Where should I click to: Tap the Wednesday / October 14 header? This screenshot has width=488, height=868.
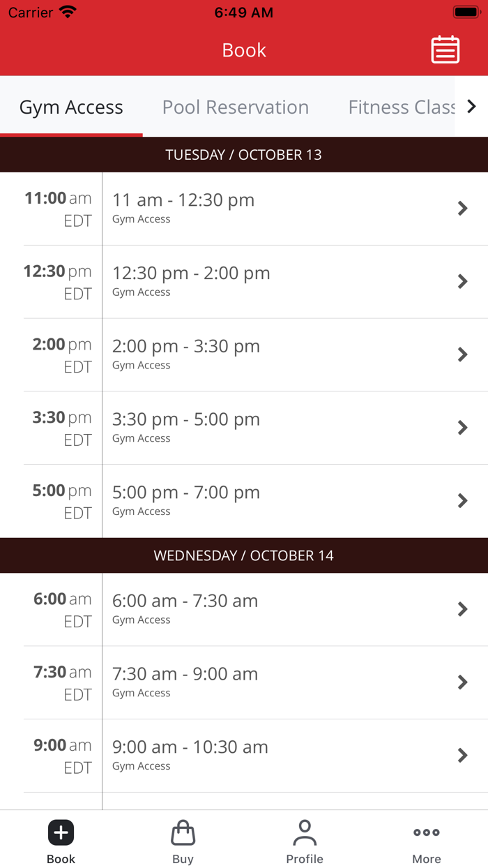[x=244, y=556]
